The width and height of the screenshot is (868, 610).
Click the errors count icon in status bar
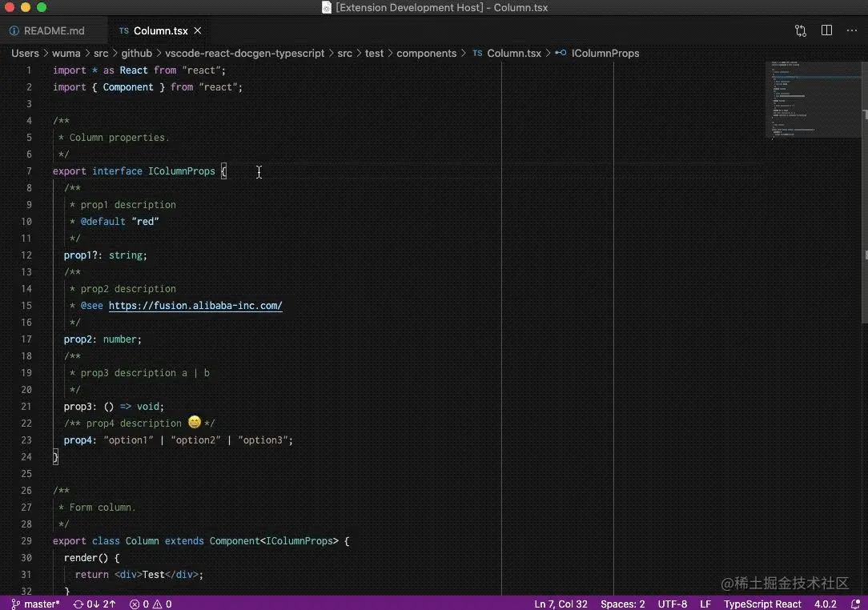[135, 604]
